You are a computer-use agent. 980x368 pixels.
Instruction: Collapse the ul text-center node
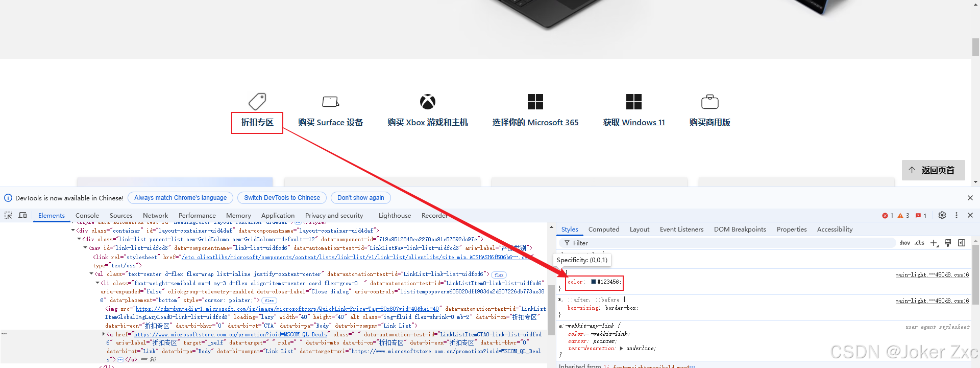(x=91, y=274)
